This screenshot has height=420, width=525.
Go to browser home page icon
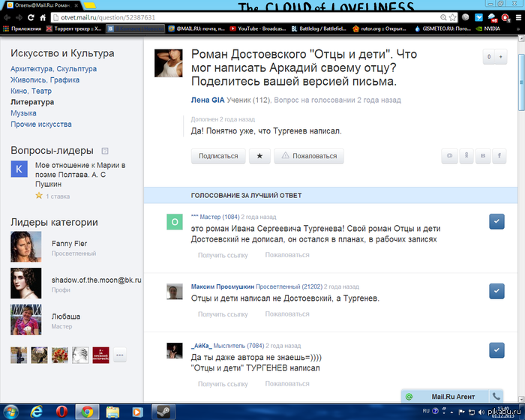point(43,17)
